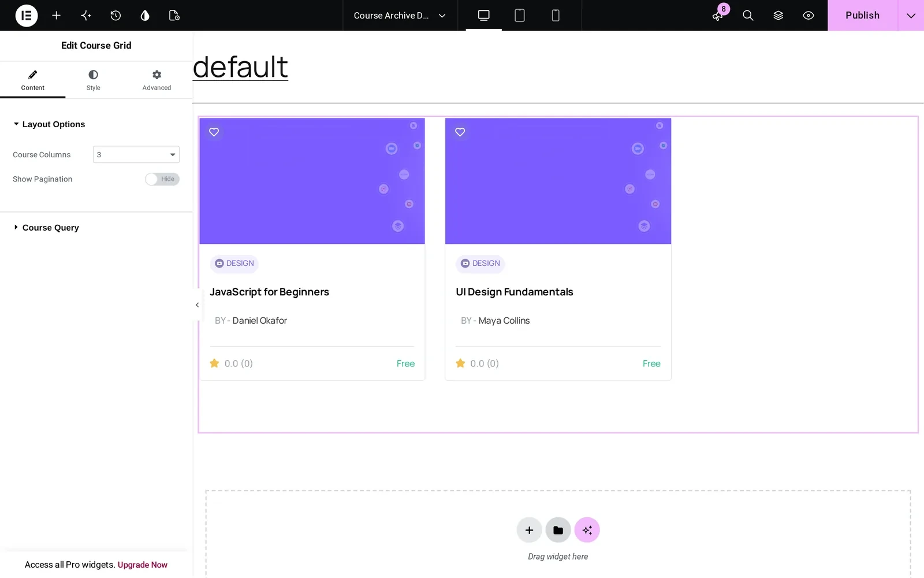Open What's New notifications icon

[718, 16]
